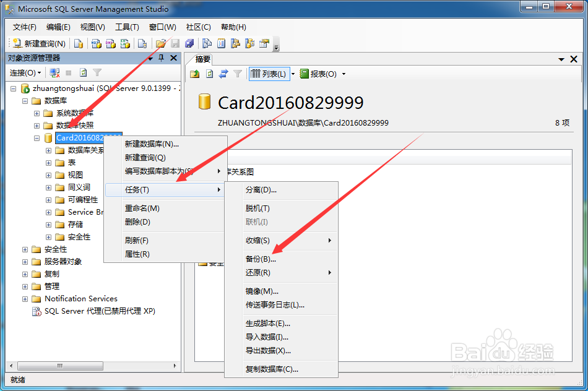Image resolution: width=588 pixels, height=391 pixels.
Task: Click the SQL Server Mobile query icon
Action: click(x=142, y=43)
